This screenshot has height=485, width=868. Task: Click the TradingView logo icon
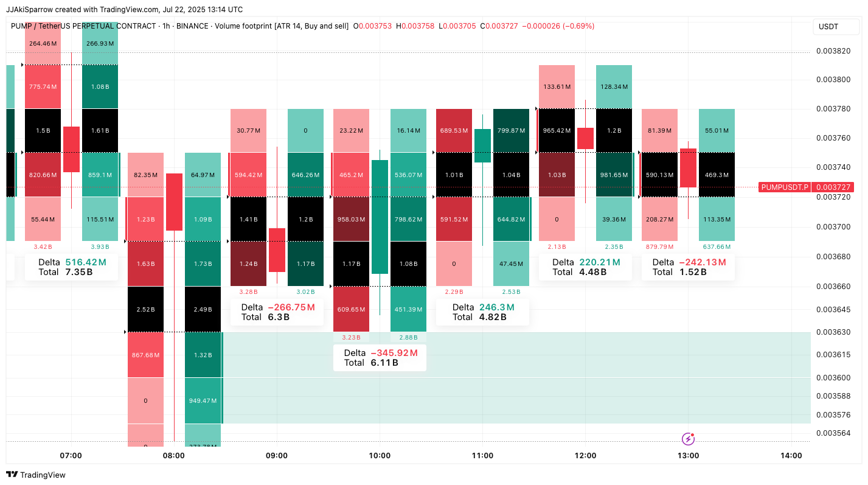pyautogui.click(x=13, y=475)
